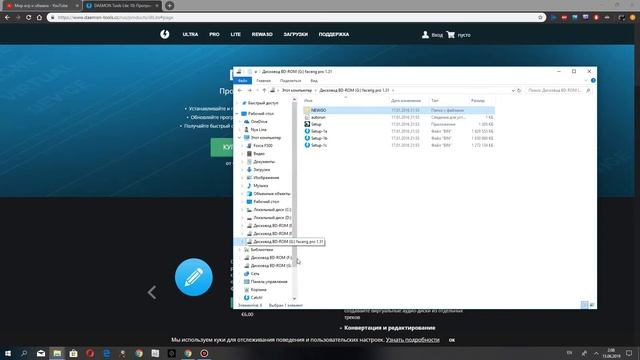Viewport: 640px width, 360px height.
Task: Click the Explorer back arrow
Action: pos(240,90)
